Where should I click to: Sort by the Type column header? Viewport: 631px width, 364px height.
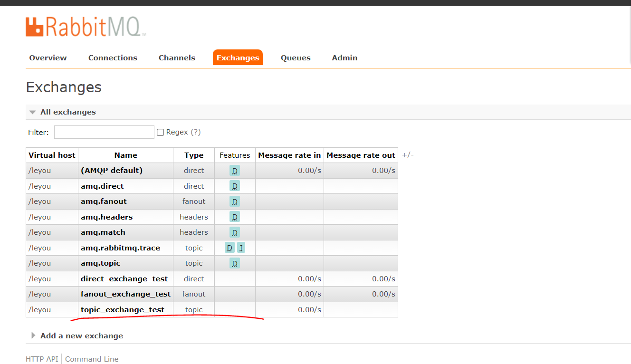coord(194,155)
